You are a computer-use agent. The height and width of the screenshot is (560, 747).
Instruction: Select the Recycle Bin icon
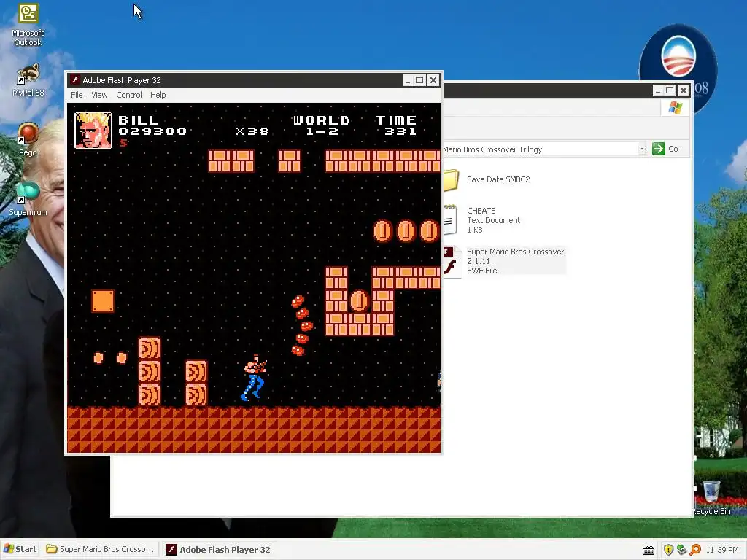coord(711,491)
